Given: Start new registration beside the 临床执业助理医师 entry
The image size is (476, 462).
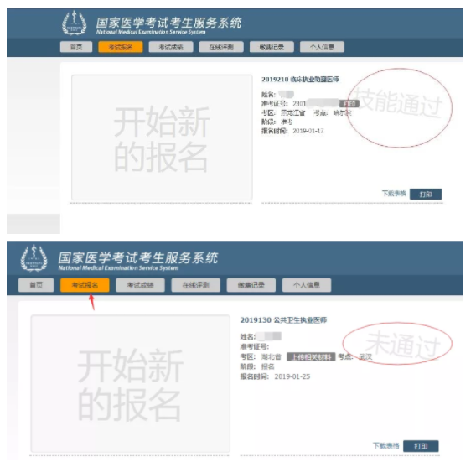Looking at the screenshot, I should [162, 138].
